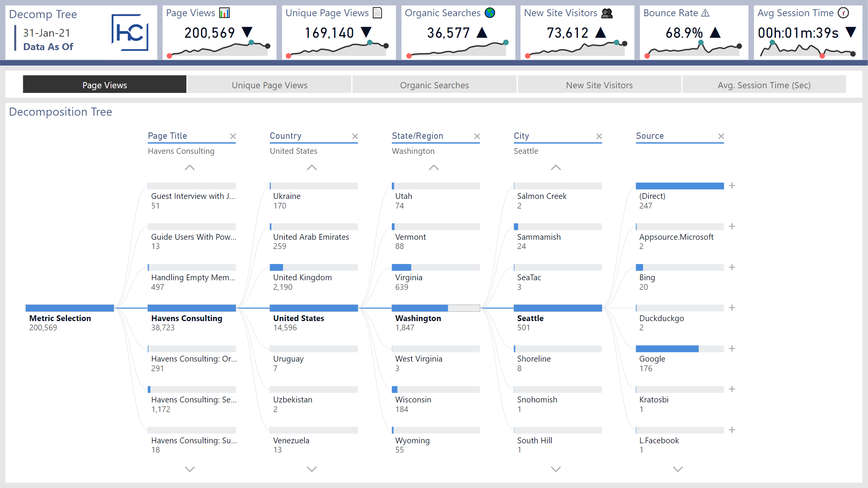Click the HC company logo

coord(130,32)
